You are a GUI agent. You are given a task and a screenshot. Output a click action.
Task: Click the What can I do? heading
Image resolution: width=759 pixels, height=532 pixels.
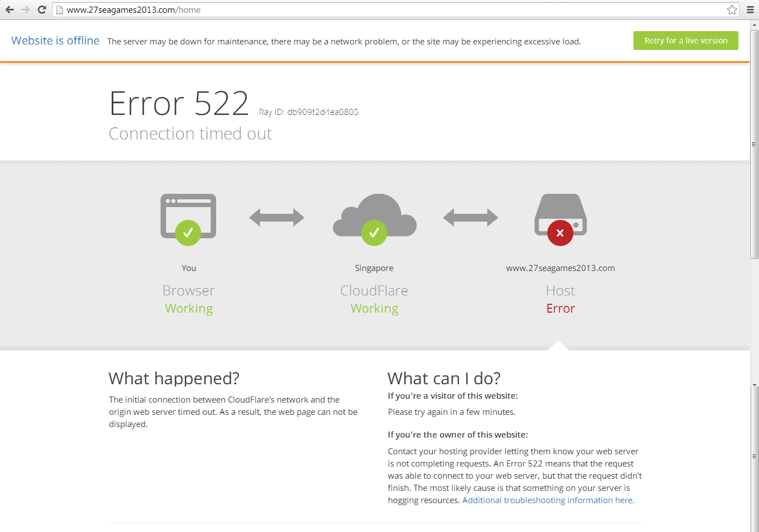pos(444,378)
